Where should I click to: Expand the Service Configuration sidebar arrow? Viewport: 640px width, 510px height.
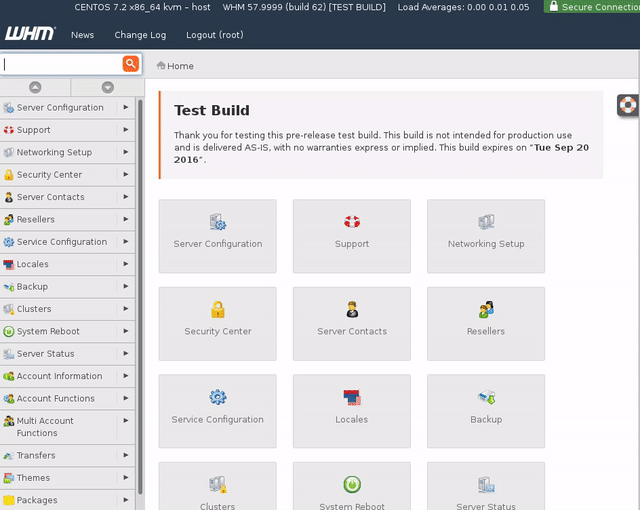(126, 242)
